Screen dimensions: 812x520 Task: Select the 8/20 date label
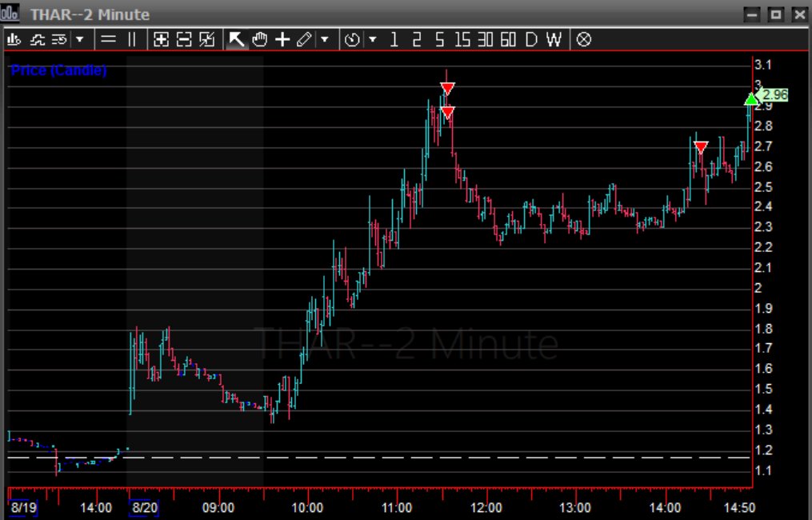tap(142, 507)
